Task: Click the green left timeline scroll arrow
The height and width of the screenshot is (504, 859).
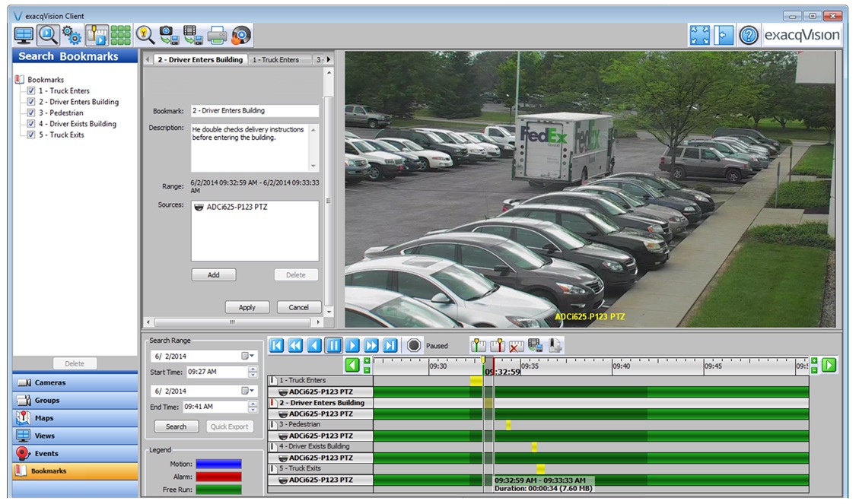Action: point(352,364)
